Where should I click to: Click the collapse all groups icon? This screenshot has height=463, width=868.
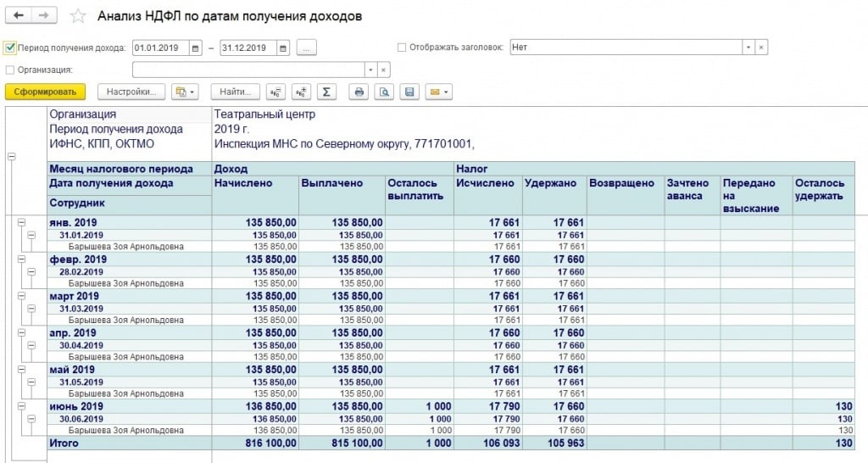click(275, 92)
